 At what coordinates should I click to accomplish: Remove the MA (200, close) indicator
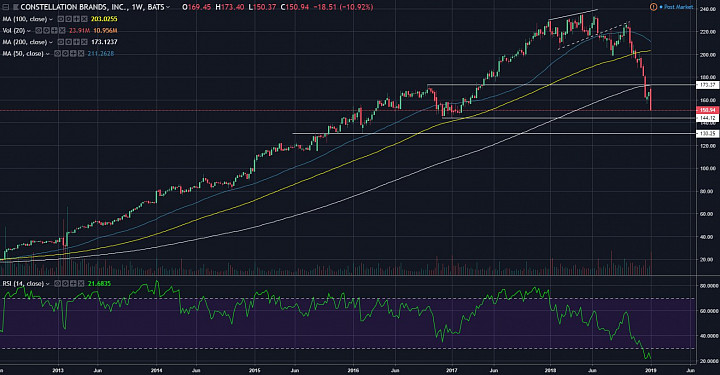[x=84, y=42]
